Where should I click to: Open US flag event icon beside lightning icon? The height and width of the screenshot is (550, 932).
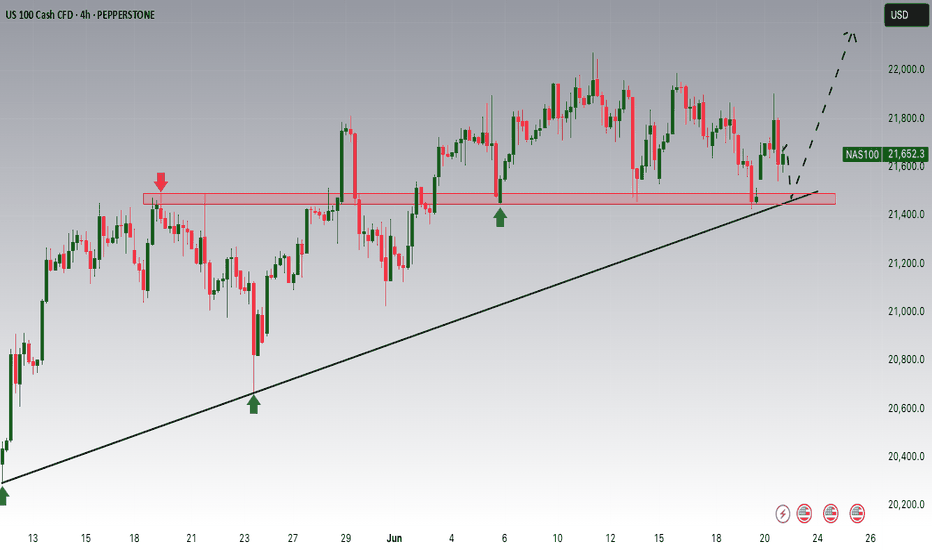(x=804, y=513)
